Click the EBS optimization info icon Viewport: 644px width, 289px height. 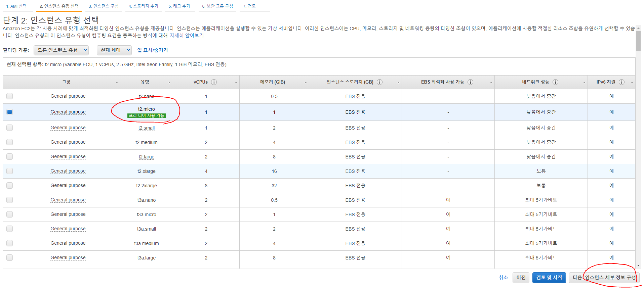[470, 82]
